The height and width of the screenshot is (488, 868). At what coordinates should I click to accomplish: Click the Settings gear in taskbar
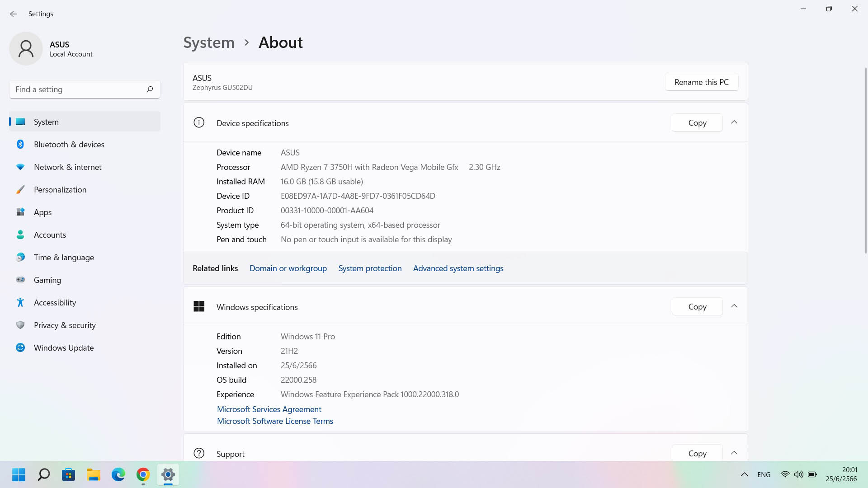(168, 474)
